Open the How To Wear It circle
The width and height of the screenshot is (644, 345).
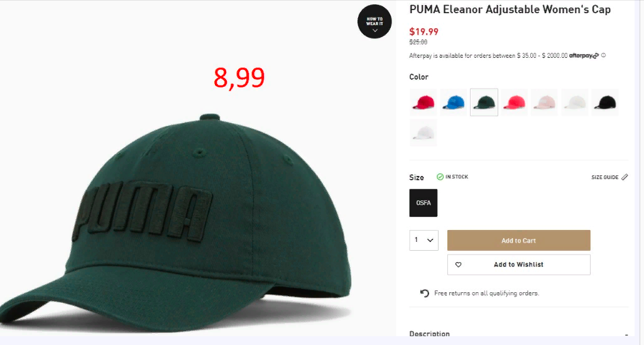pos(374,22)
